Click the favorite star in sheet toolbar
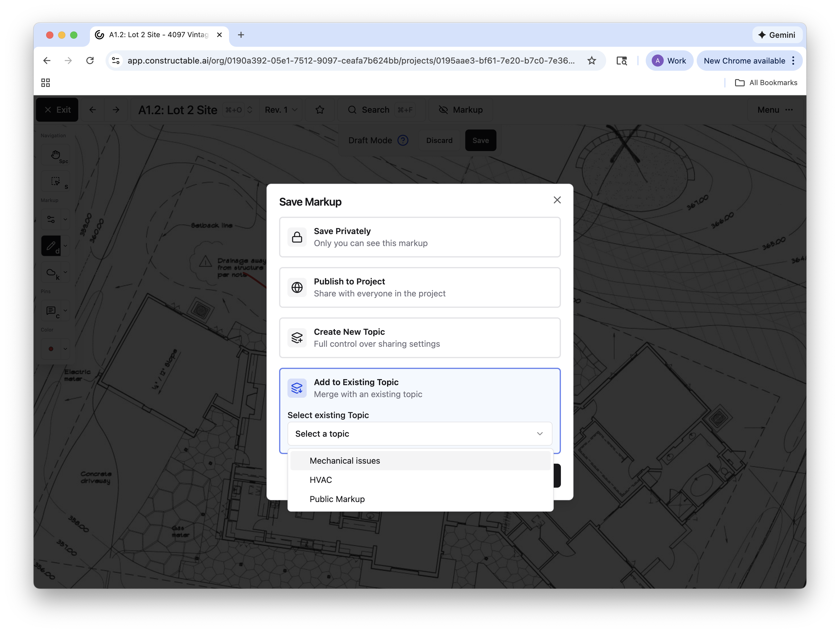 tap(320, 110)
